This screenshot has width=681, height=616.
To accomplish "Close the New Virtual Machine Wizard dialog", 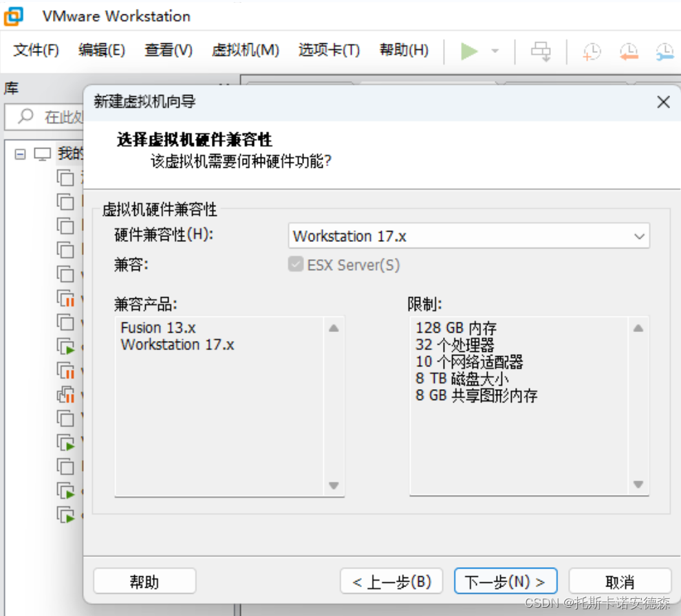I will click(x=663, y=102).
